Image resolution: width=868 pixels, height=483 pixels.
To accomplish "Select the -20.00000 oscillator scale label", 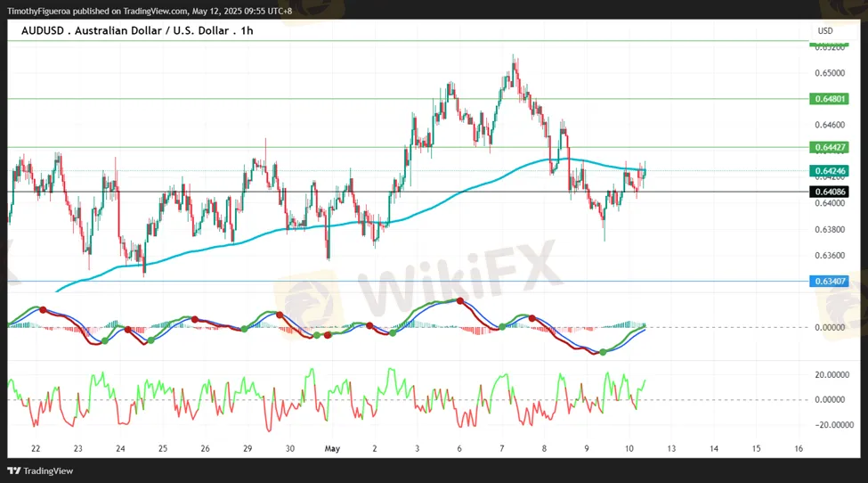I will pos(830,425).
